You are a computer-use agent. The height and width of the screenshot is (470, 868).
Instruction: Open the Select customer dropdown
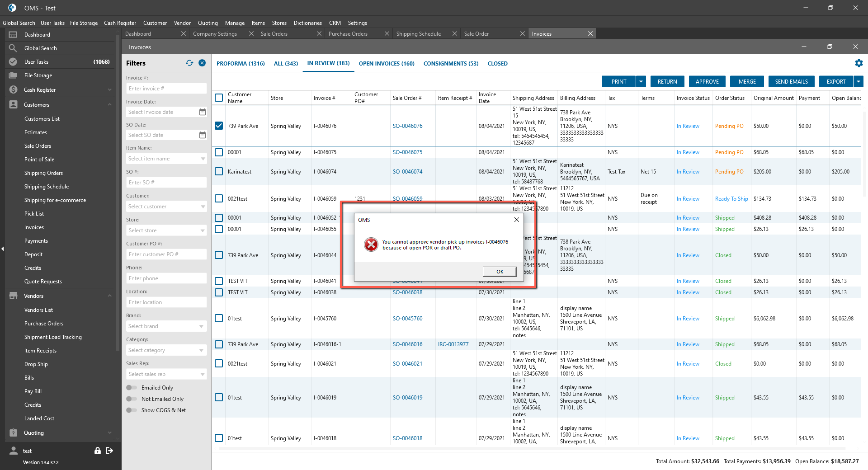coord(166,207)
